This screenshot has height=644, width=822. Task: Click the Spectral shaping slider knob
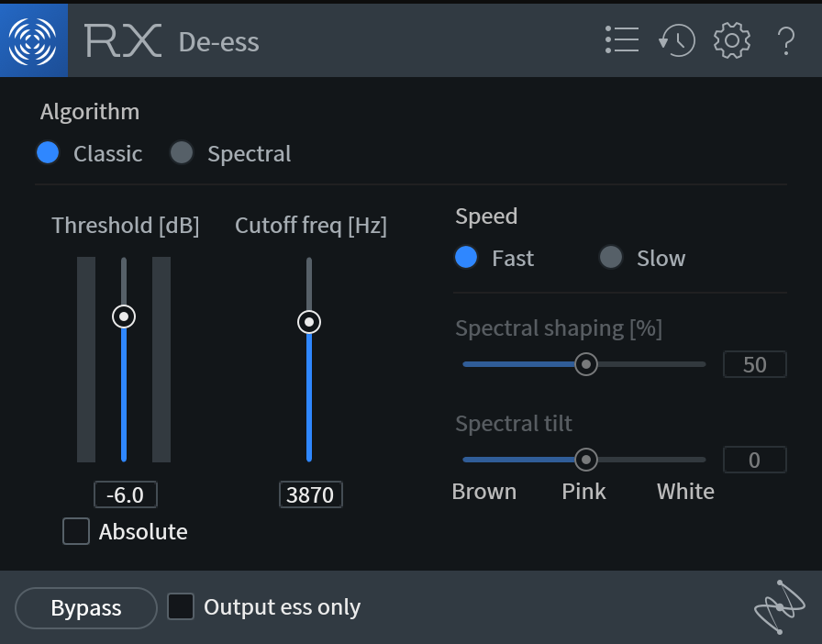click(586, 364)
